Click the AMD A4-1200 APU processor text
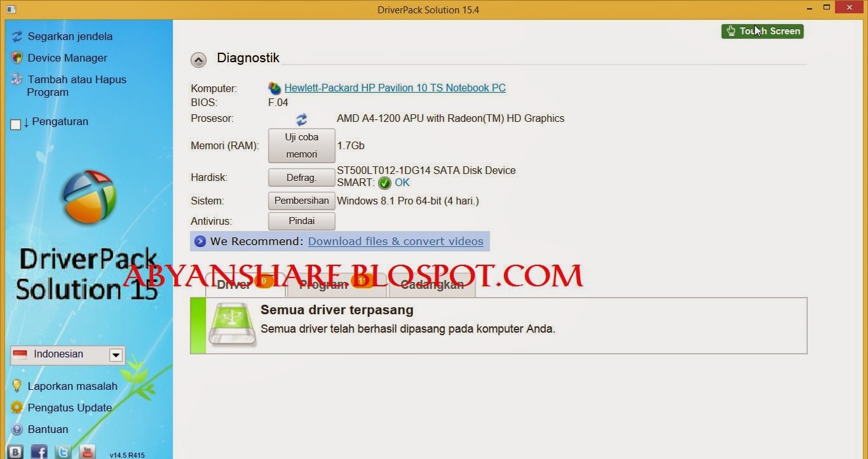 pos(451,118)
